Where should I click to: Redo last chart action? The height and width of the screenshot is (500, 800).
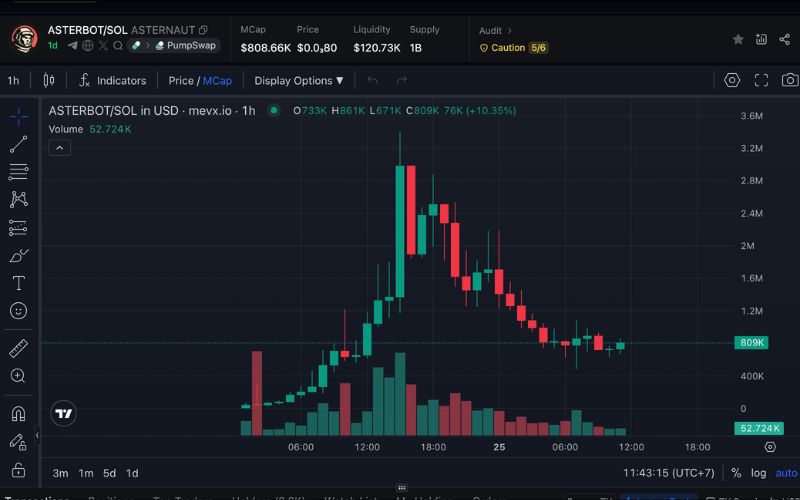click(402, 81)
